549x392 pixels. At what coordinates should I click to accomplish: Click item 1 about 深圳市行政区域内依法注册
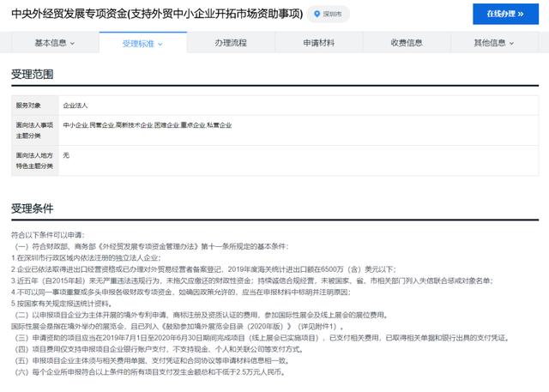click(86, 258)
